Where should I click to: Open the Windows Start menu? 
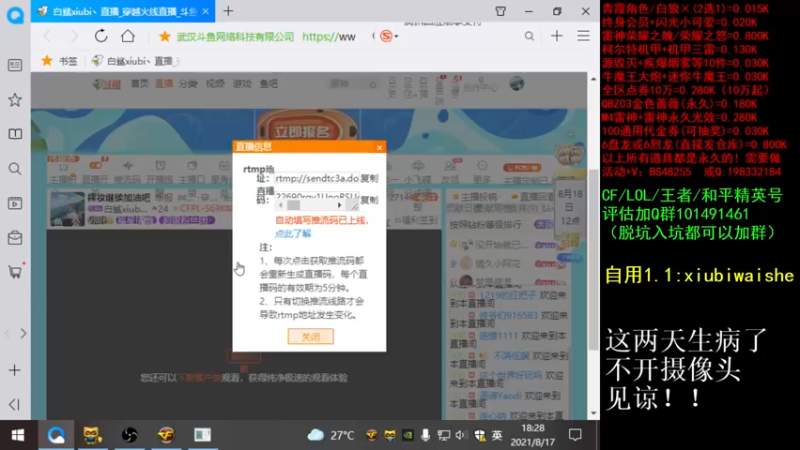pyautogui.click(x=18, y=435)
